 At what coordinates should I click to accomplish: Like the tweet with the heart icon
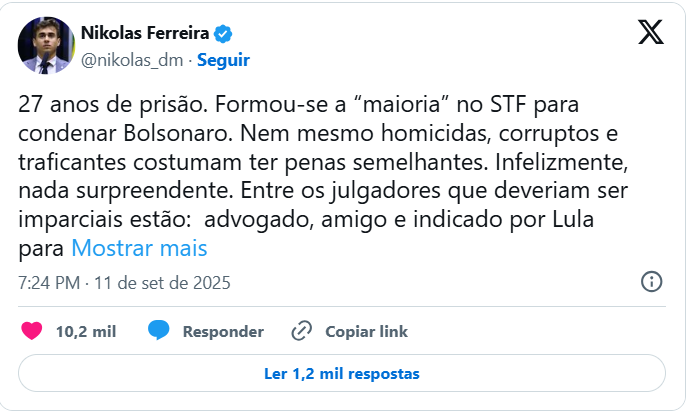[x=32, y=331]
